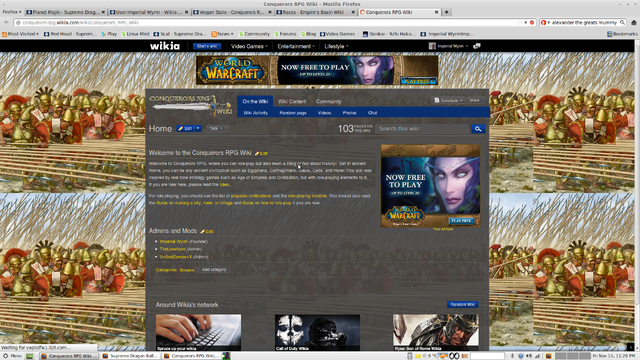Click the stop-loading icon in the address bar

[532, 22]
